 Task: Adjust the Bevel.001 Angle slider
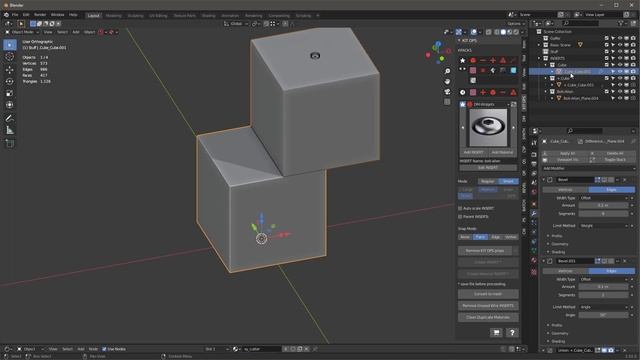(603, 315)
